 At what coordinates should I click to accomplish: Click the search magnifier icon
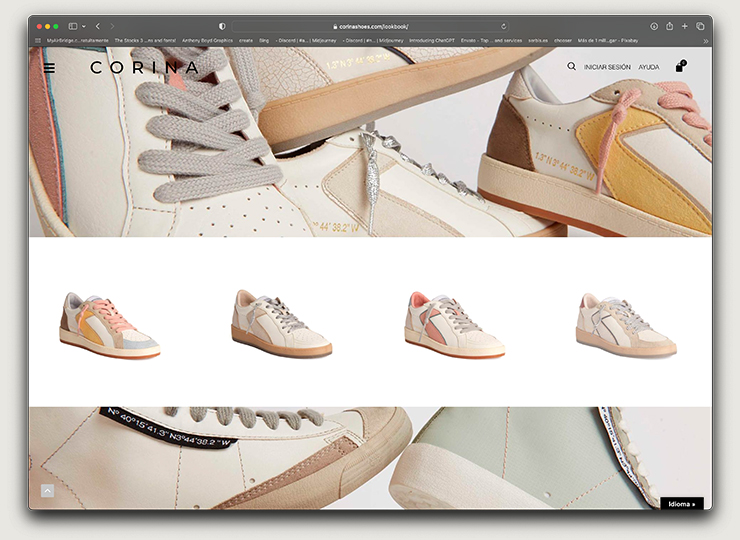coord(571,67)
